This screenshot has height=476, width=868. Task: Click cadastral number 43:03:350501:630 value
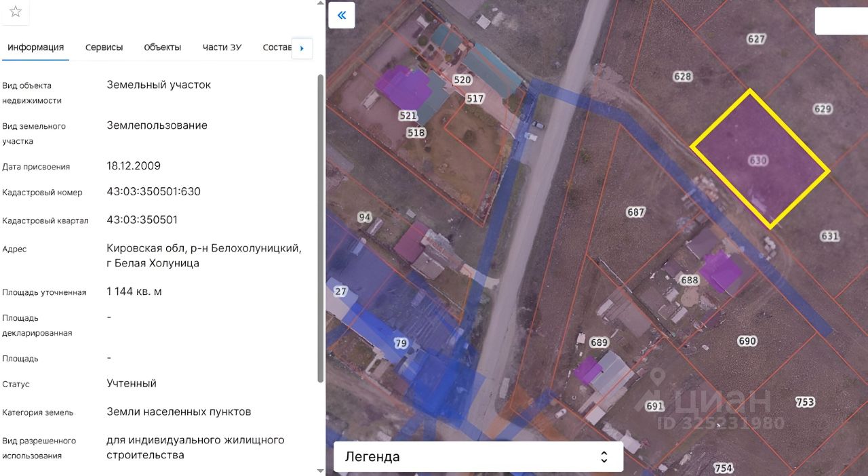(153, 191)
